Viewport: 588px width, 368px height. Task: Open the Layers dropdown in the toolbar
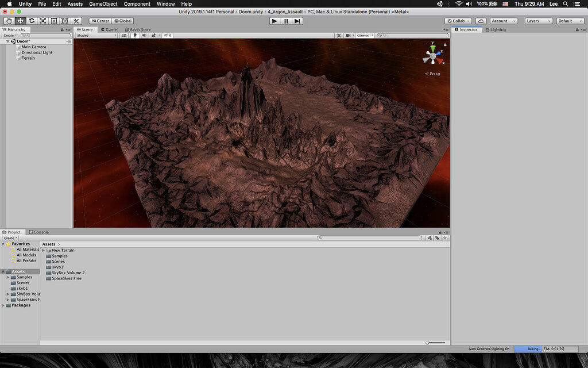pos(537,20)
